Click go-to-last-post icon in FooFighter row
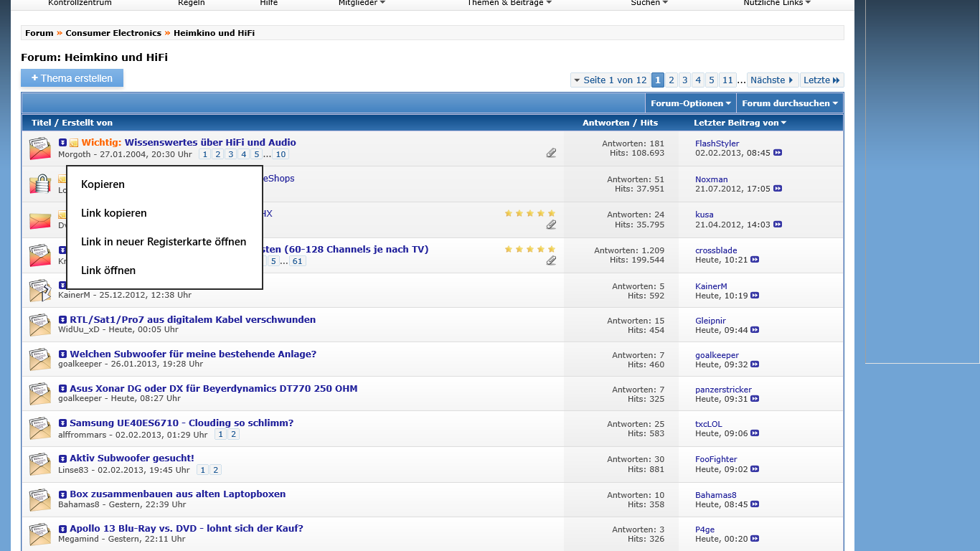The width and height of the screenshot is (980, 551). coord(755,469)
